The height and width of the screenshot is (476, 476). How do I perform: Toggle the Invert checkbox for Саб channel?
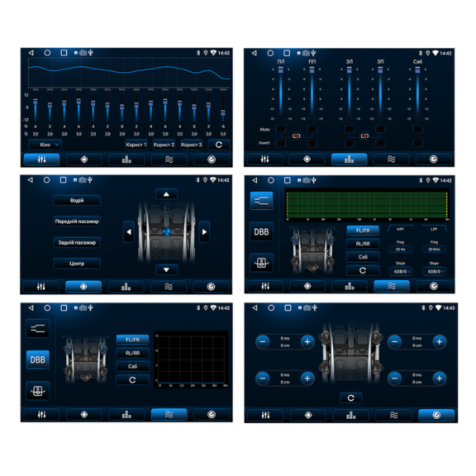pos(418,143)
